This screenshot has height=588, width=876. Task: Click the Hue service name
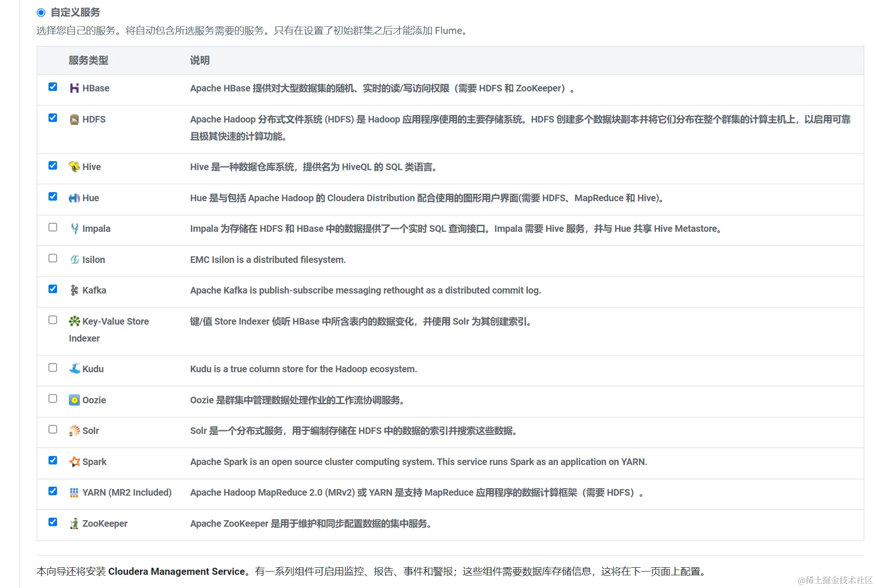[x=90, y=198]
